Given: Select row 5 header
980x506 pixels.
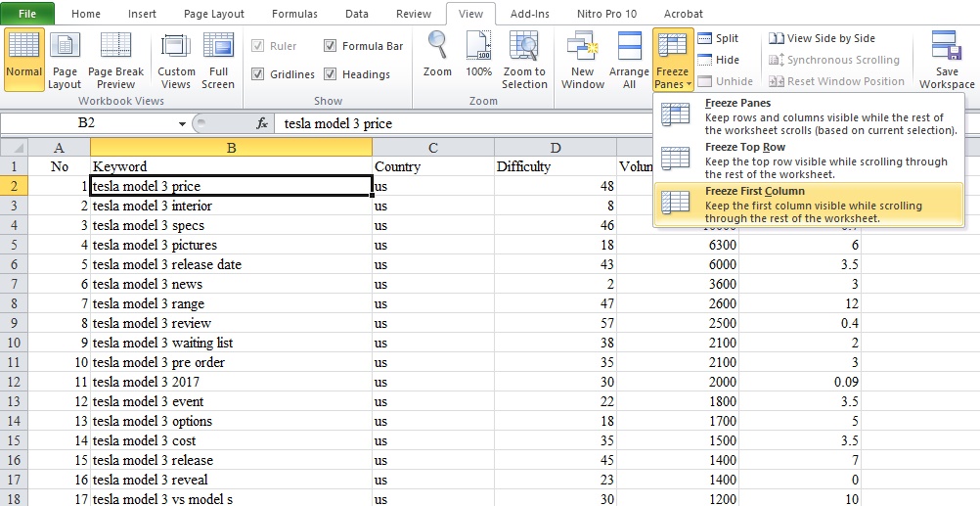Looking at the screenshot, I should (x=14, y=245).
